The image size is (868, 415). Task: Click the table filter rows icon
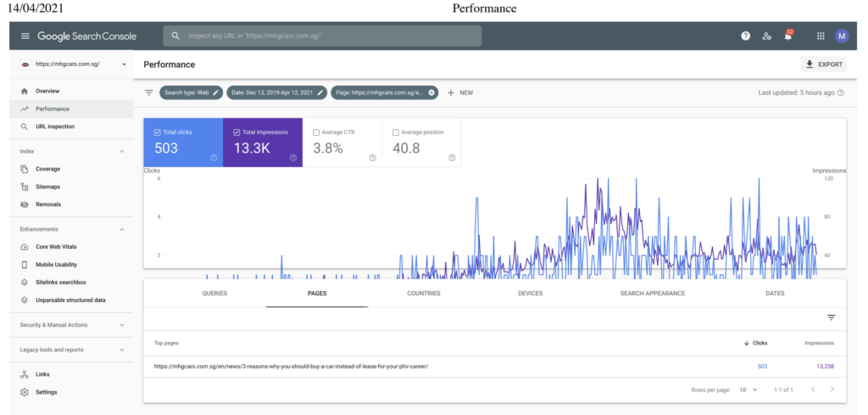tap(831, 317)
